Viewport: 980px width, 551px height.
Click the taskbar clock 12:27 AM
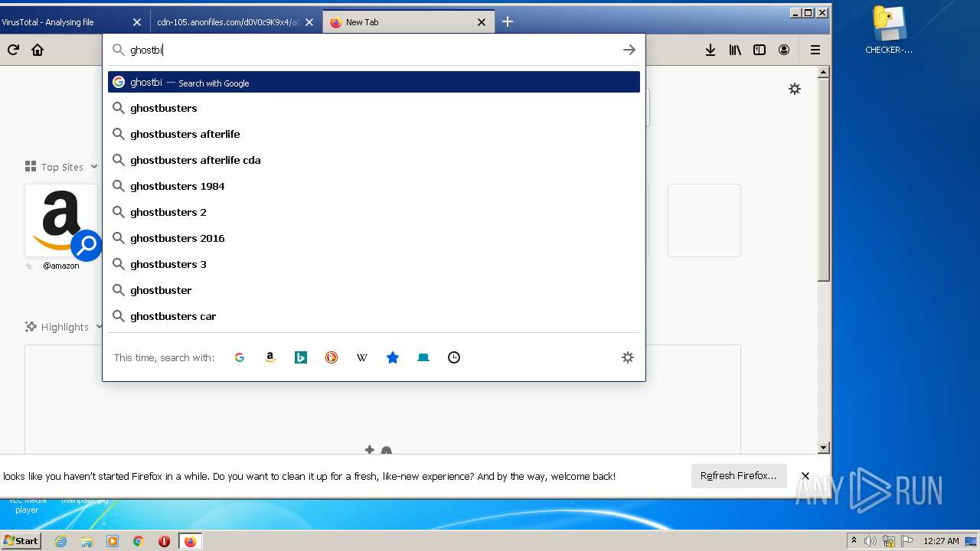click(x=941, y=541)
